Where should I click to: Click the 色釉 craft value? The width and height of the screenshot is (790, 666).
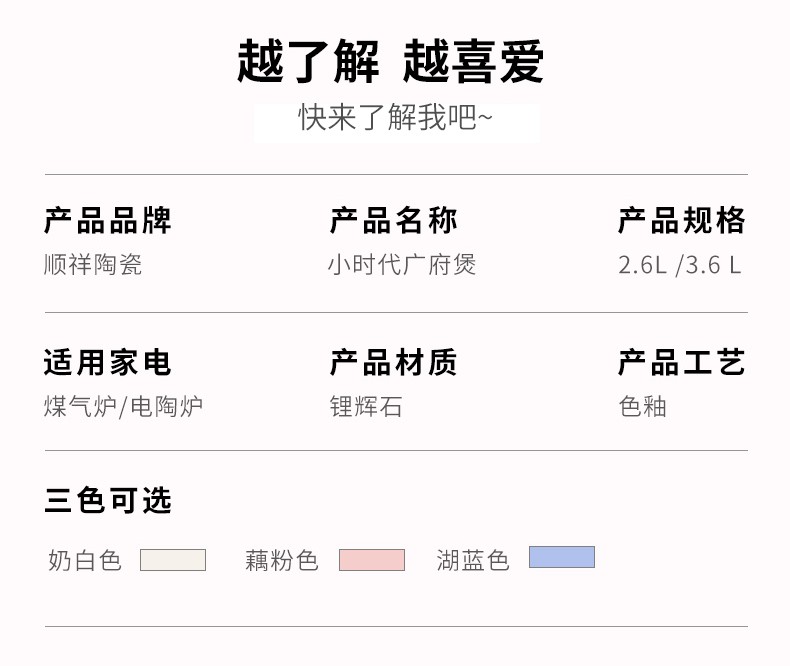point(643,407)
